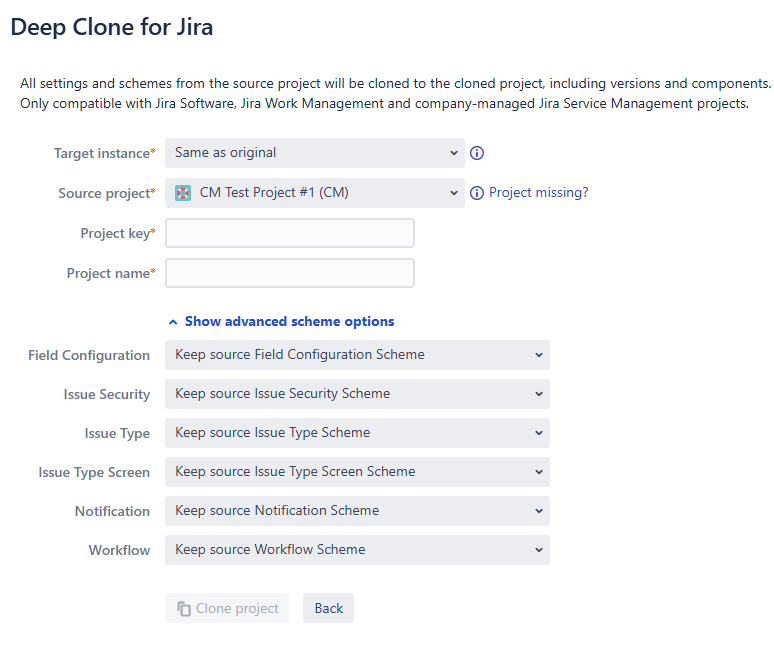Click the Project key input field
Viewport: 774px width, 659px height.
click(x=290, y=233)
